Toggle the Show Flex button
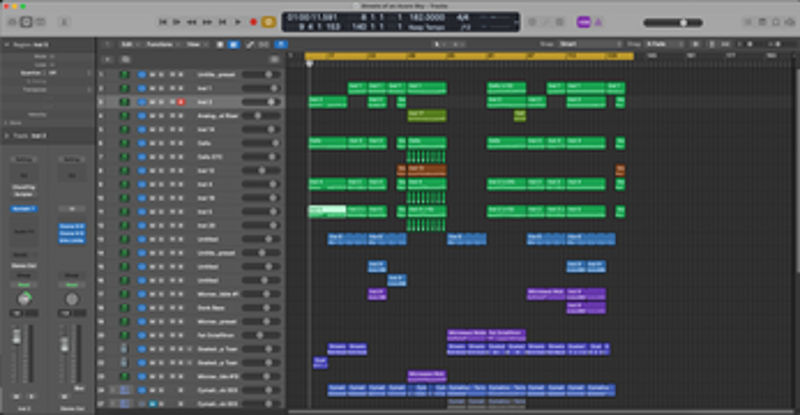The height and width of the screenshot is (415, 800). (x=264, y=44)
